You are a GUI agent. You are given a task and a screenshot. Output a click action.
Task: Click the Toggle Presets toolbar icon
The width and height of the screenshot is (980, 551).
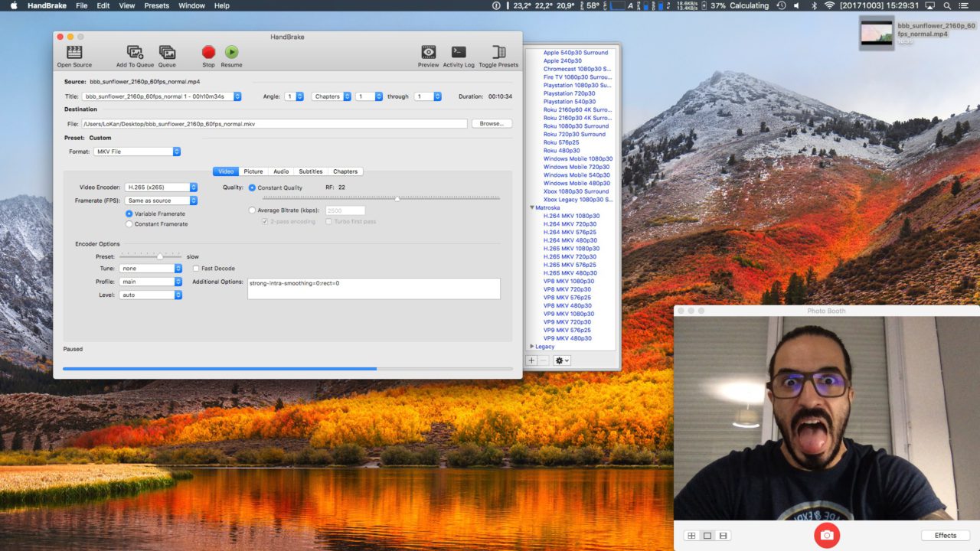click(498, 53)
